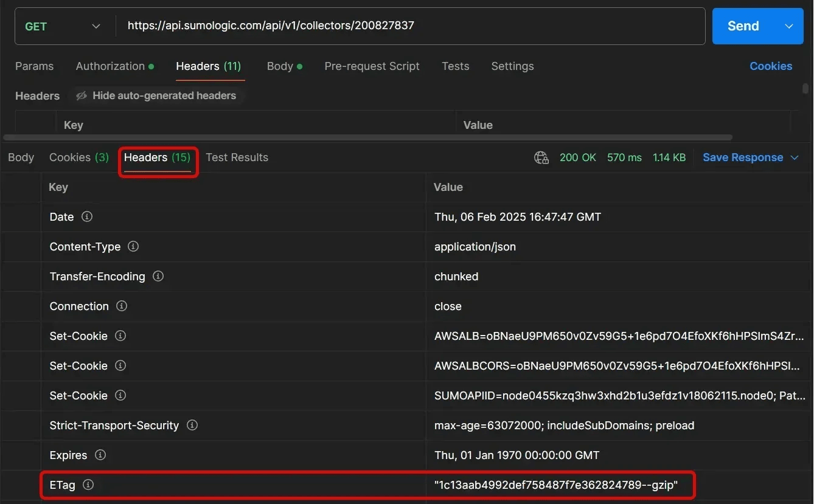
Task: Switch to the request Authorization tab
Action: 114,66
